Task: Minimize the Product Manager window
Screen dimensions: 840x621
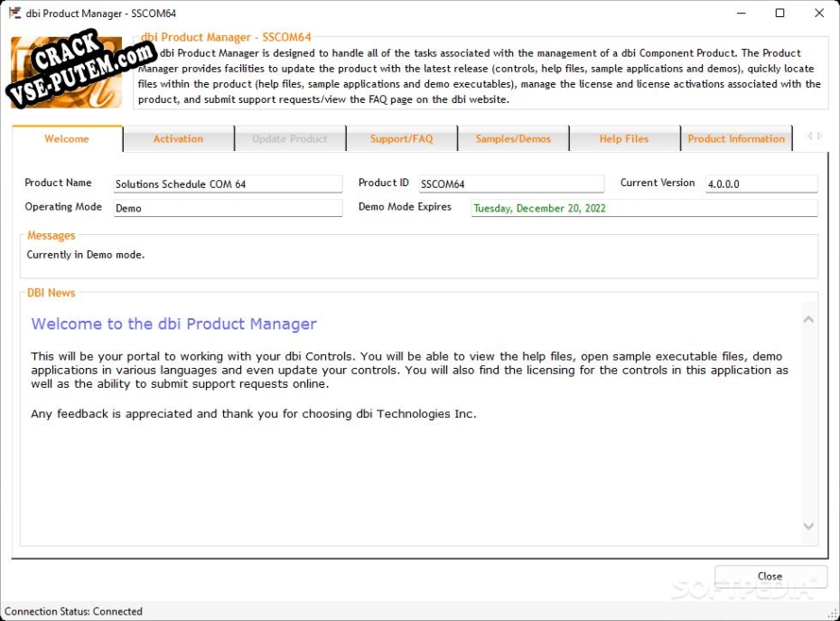Action: click(x=742, y=13)
